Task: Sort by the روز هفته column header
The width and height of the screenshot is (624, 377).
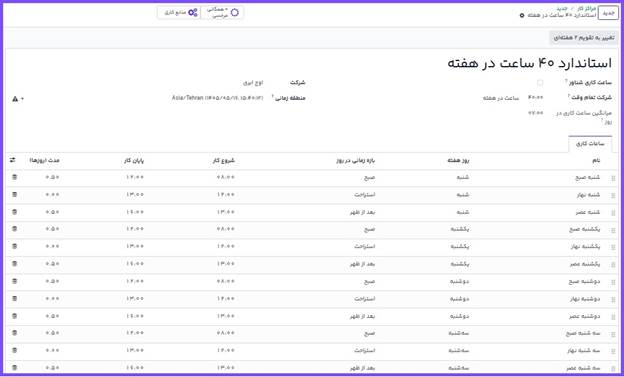Action: tap(458, 160)
